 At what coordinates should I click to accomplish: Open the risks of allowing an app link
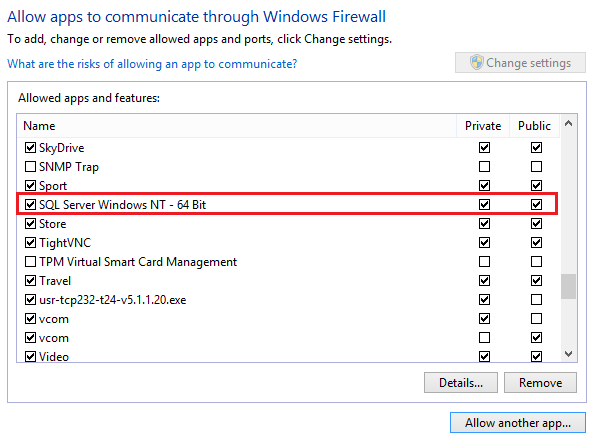[152, 64]
